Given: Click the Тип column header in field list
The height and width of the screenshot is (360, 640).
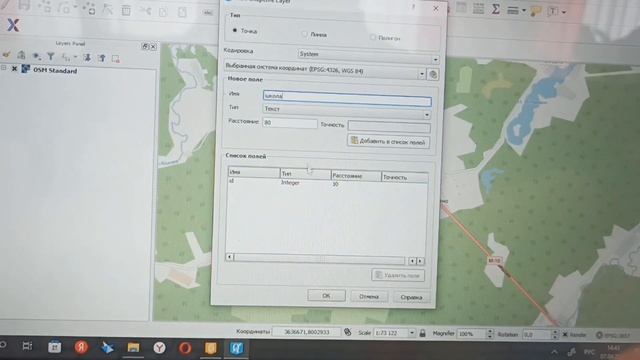Looking at the screenshot, I should click(305, 174).
